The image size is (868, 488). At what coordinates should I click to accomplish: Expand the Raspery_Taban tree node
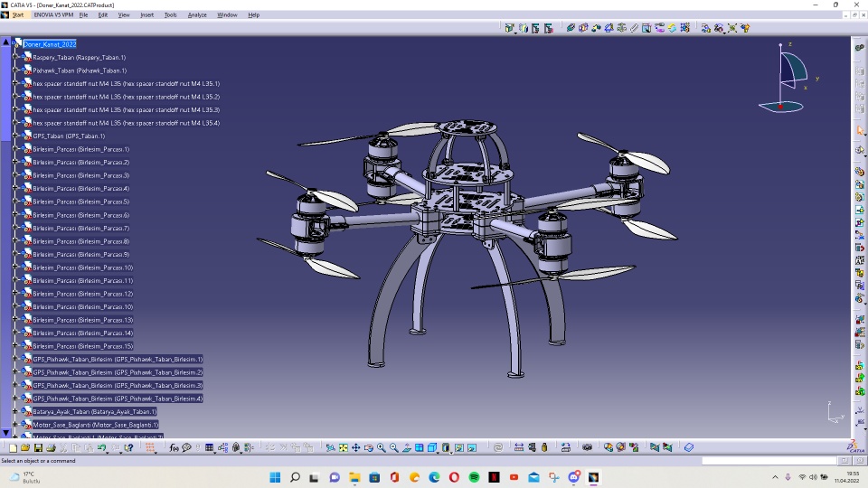click(15, 57)
